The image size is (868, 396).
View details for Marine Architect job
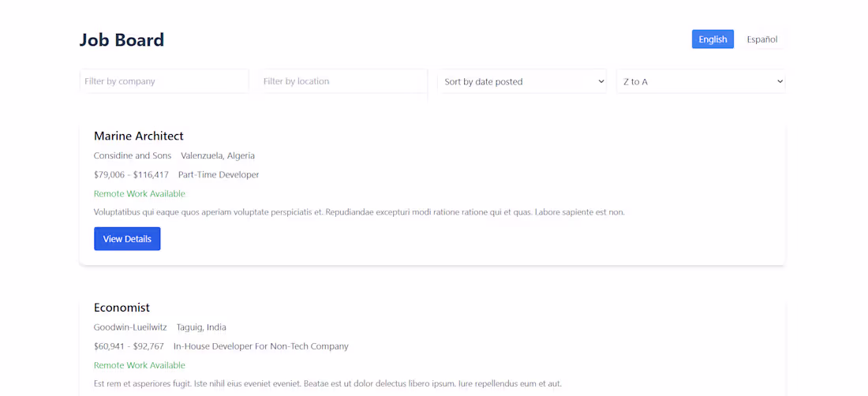(x=127, y=239)
